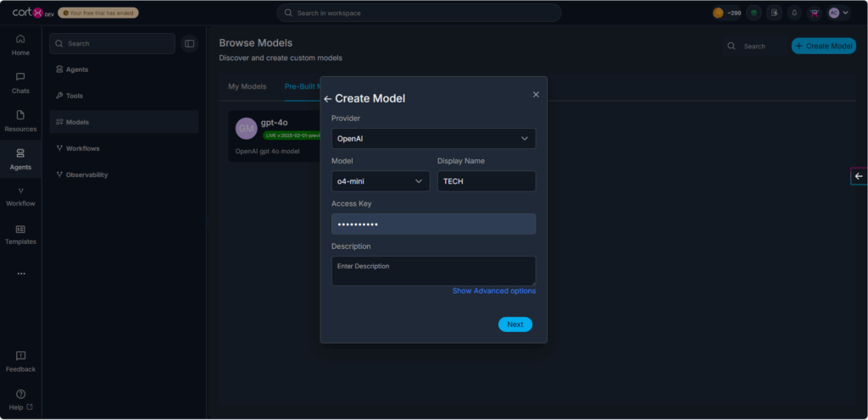Open Help at the bottom of rail
The width and height of the screenshot is (868, 420).
(20, 401)
